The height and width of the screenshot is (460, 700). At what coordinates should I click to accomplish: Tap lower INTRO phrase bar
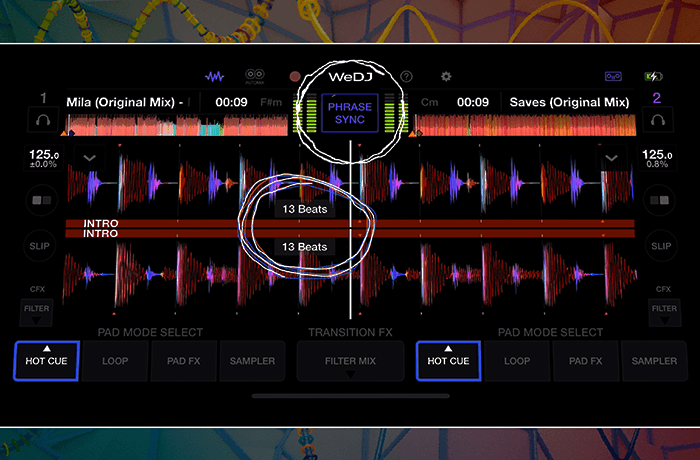coord(350,233)
